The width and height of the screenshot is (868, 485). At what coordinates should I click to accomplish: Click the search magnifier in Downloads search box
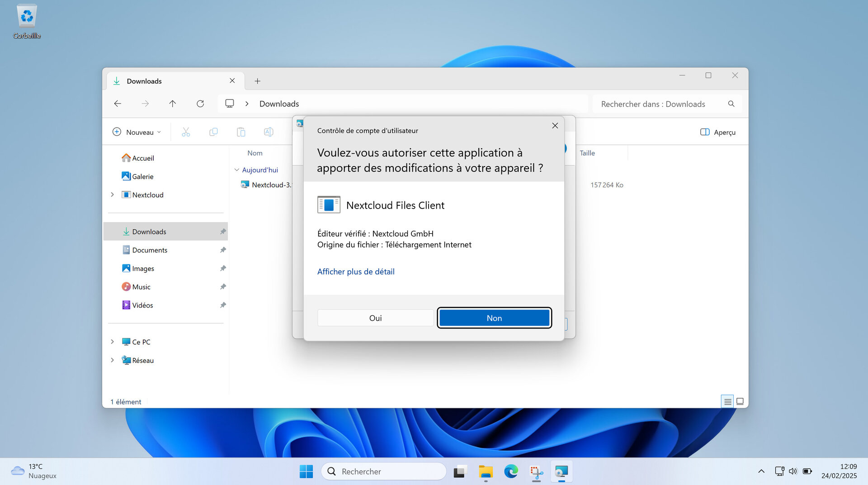(731, 104)
